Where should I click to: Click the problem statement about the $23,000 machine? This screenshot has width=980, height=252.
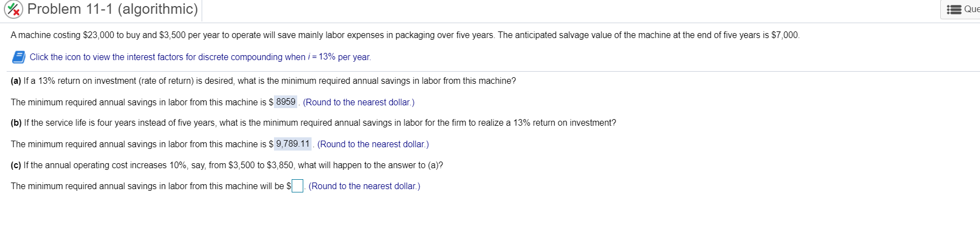coord(404,35)
